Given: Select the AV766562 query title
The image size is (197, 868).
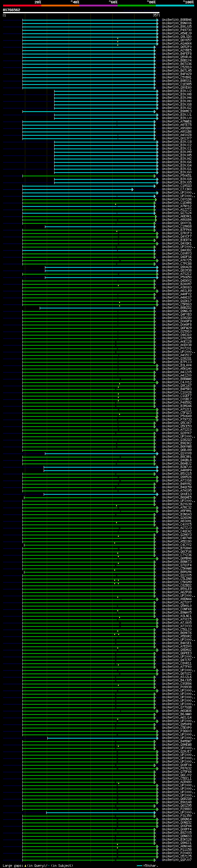Looking at the screenshot, I should (x=11, y=10).
